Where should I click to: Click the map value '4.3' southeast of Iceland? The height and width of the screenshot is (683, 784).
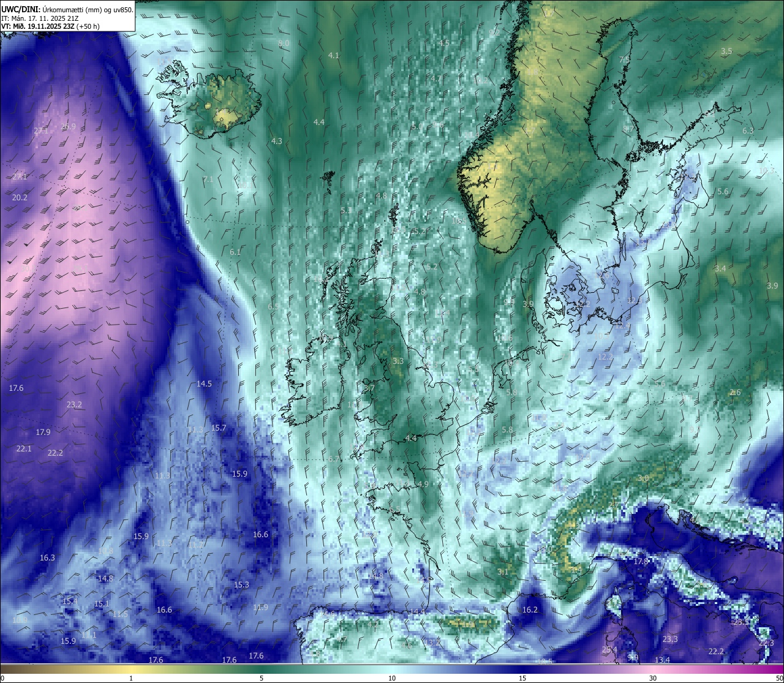[x=277, y=142]
